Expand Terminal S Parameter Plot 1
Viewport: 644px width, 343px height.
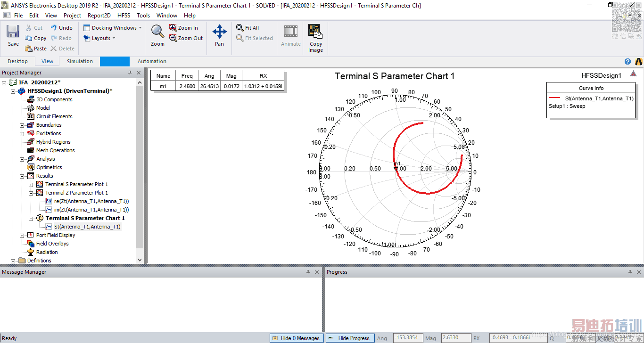tap(31, 184)
